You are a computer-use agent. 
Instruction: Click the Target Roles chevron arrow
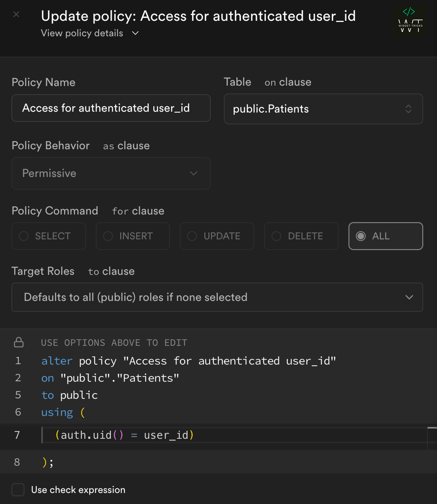tap(409, 297)
